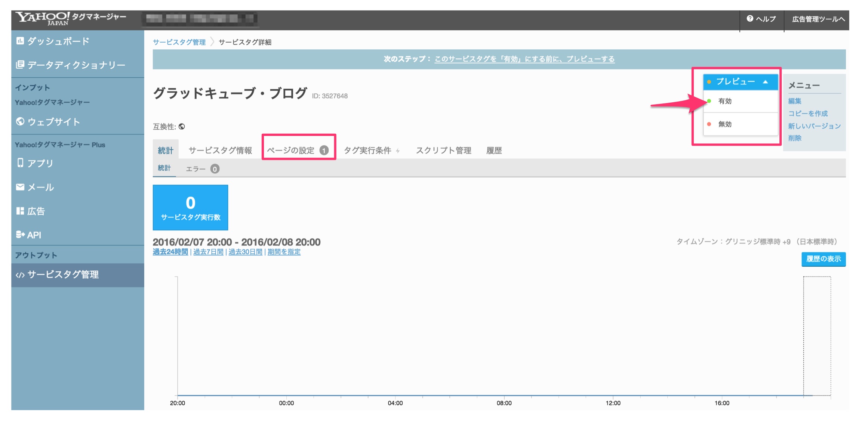The height and width of the screenshot is (425, 868).
Task: Click the help question mark icon
Action: 750,18
